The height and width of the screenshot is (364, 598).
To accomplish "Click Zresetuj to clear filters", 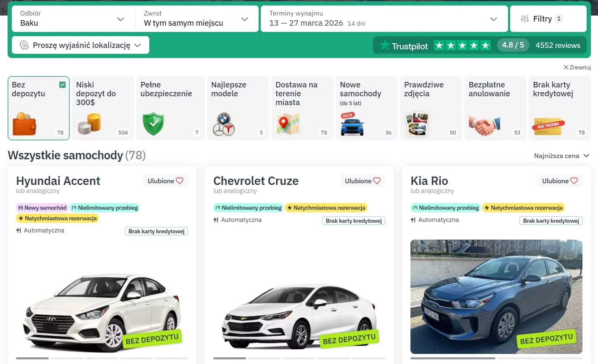I will [x=577, y=67].
